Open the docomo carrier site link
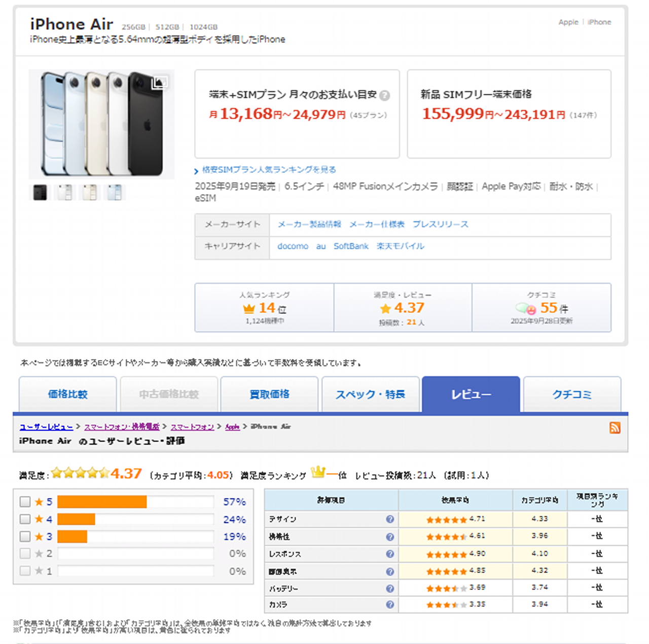Viewport: 649px width, 644px height. click(293, 246)
